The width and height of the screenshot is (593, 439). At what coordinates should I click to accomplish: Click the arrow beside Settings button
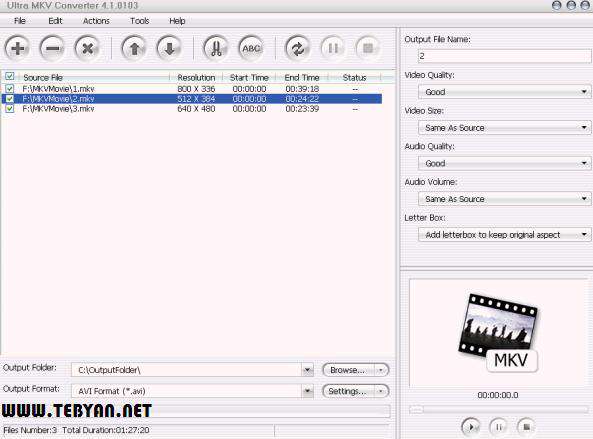tap(381, 391)
